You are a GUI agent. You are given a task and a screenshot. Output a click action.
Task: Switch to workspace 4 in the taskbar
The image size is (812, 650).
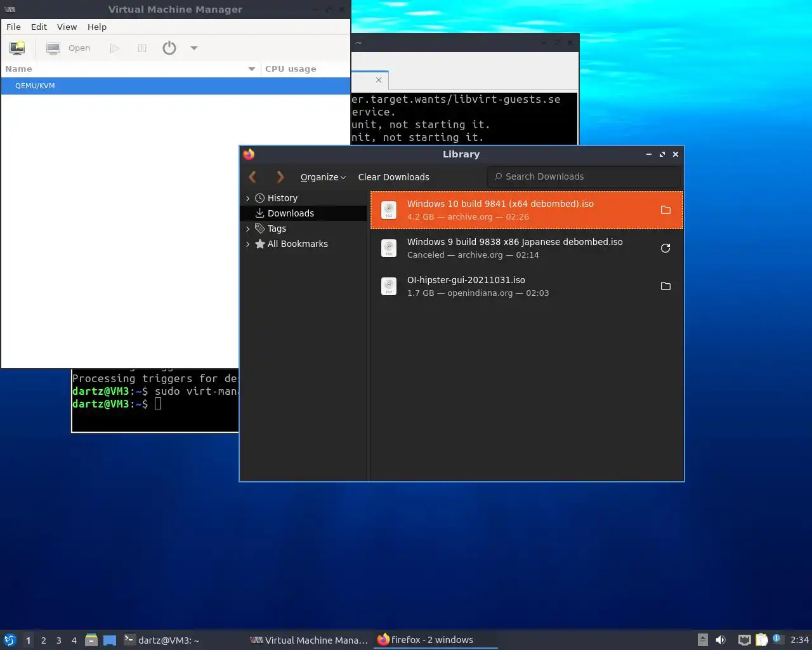[74, 640]
